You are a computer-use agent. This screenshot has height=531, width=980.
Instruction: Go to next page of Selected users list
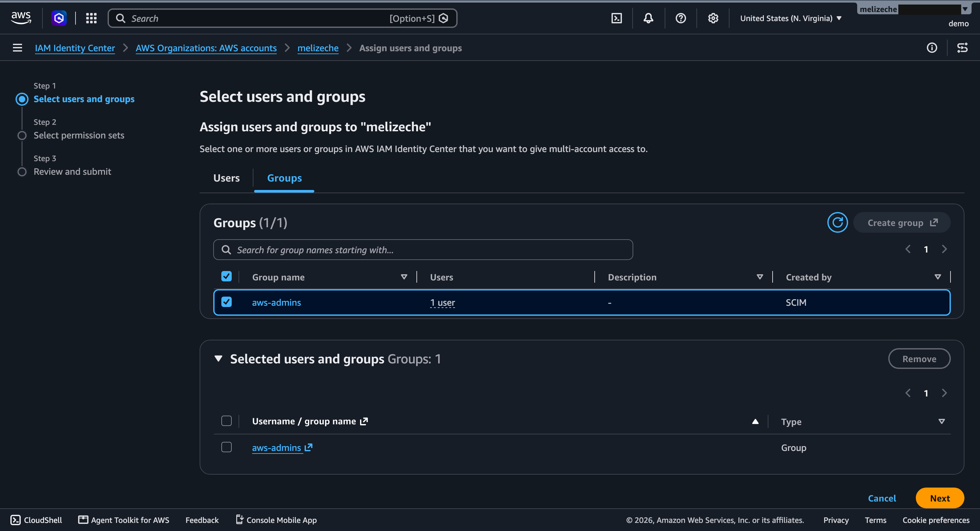[x=944, y=393]
